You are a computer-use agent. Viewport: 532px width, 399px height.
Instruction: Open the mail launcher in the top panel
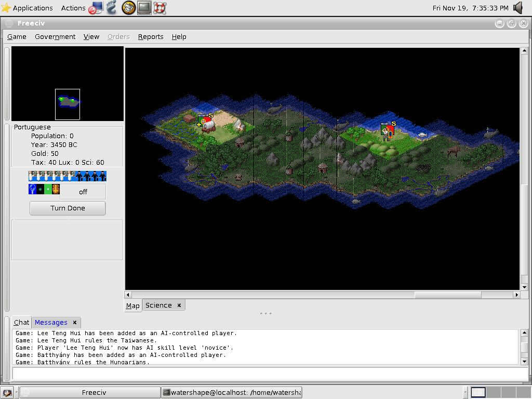coord(129,7)
